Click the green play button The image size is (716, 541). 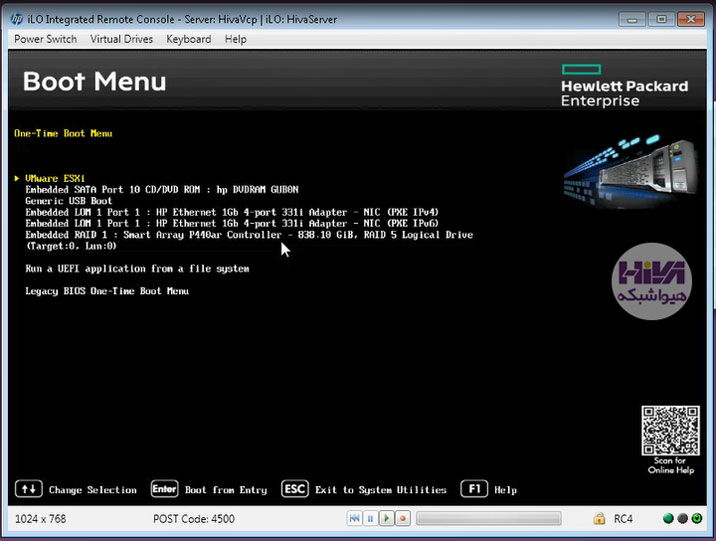click(386, 519)
